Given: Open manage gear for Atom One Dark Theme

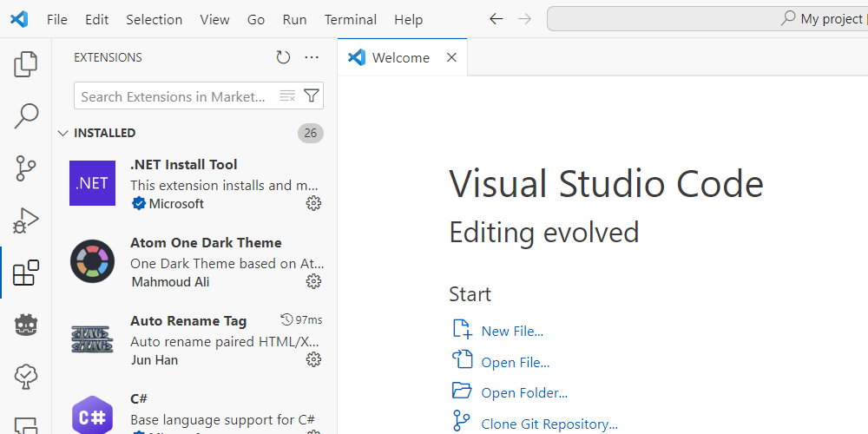Looking at the screenshot, I should (x=313, y=281).
